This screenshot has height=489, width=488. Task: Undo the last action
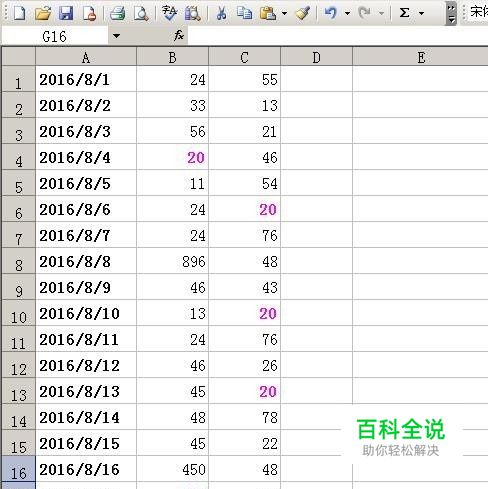coord(331,13)
